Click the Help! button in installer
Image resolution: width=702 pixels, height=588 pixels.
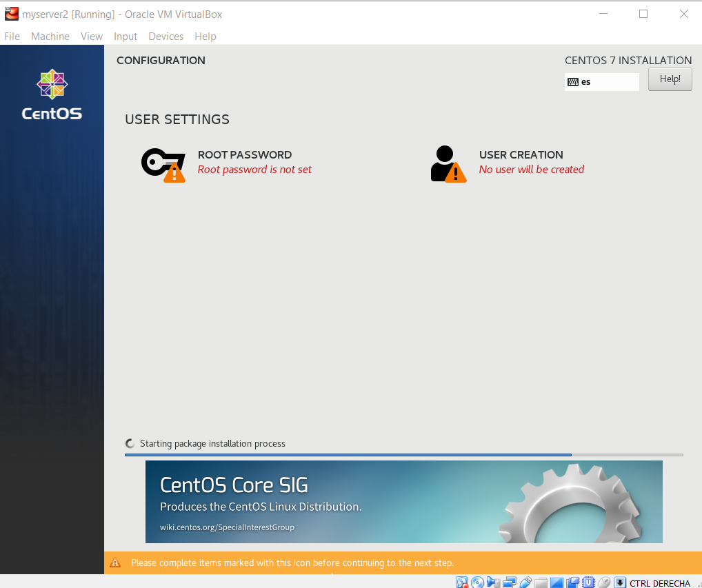(x=670, y=79)
